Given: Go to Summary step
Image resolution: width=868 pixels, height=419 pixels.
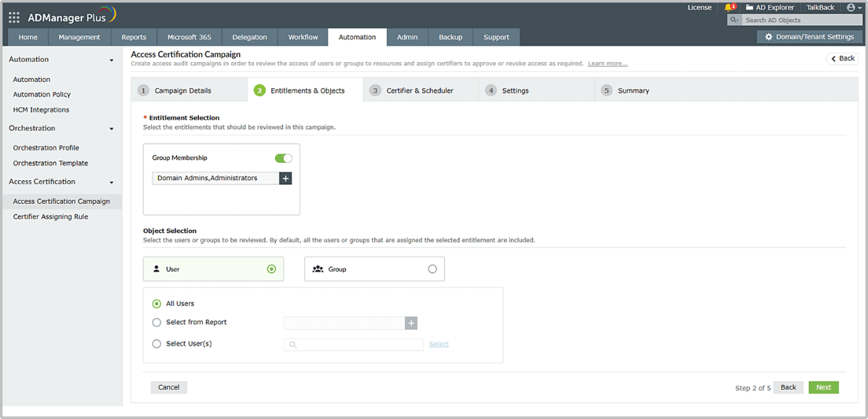Looking at the screenshot, I should (x=633, y=90).
